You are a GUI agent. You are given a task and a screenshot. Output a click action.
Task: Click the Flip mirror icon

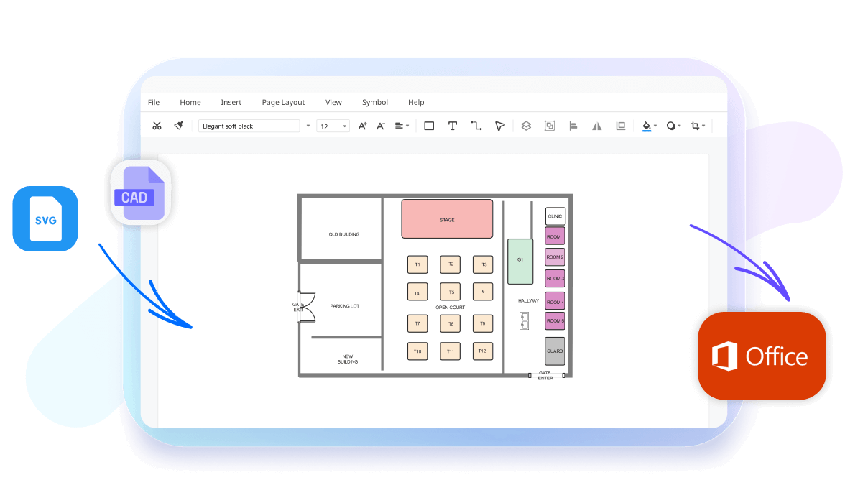click(597, 126)
